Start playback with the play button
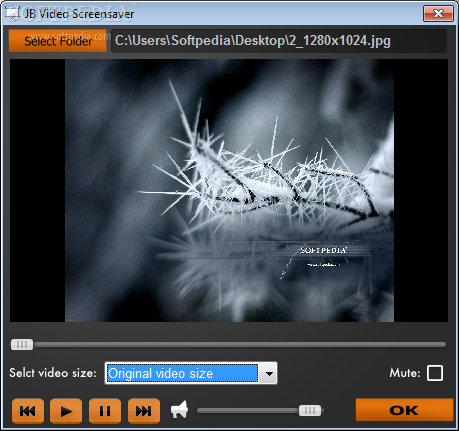Viewport: 459px width, 431px height. click(66, 411)
